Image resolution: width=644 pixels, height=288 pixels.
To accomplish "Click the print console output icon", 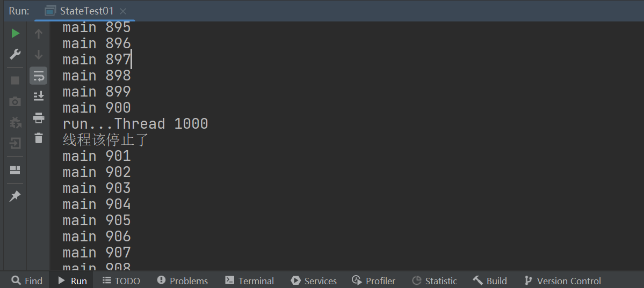I will (x=38, y=117).
